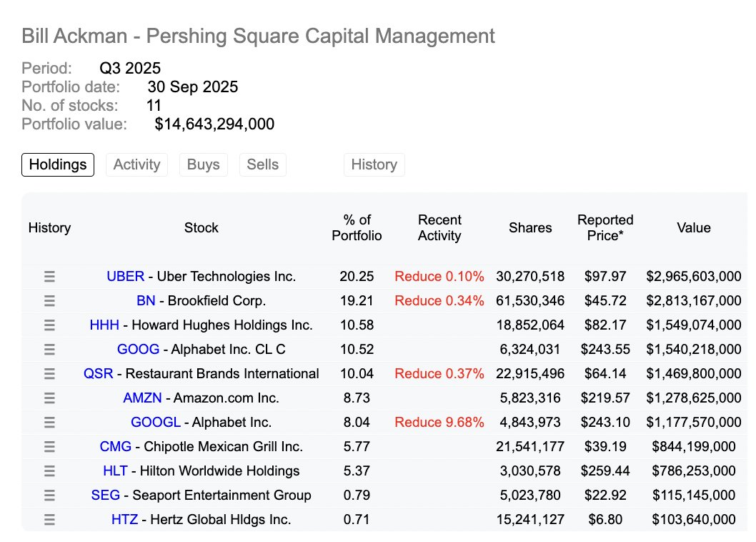Select the Sells tab
Screen dimensions: 756x542
pos(262,164)
